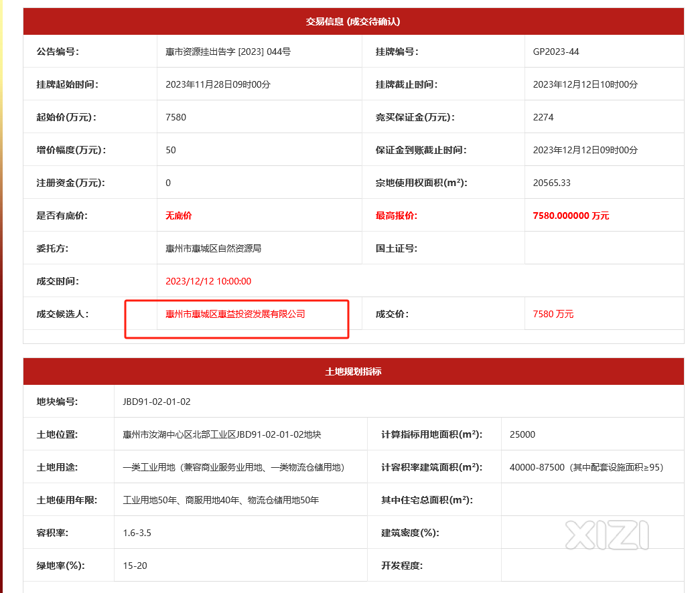The image size is (700, 593).
Task: Select transaction price 7580 万元
Action: tap(553, 314)
